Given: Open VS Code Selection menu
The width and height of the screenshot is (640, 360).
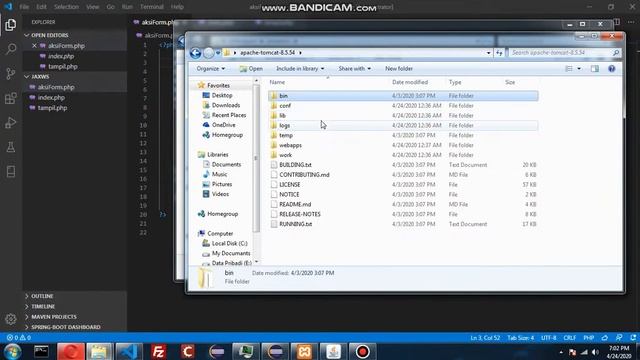Looking at the screenshot, I should [x=66, y=7].
